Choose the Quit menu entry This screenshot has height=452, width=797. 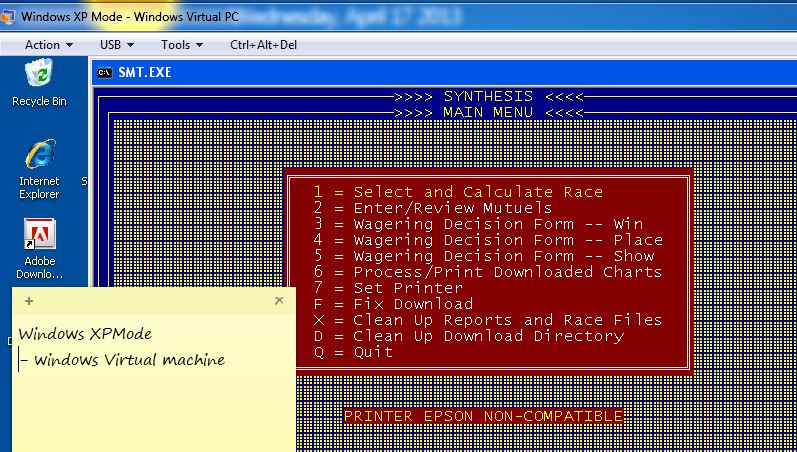pos(353,352)
